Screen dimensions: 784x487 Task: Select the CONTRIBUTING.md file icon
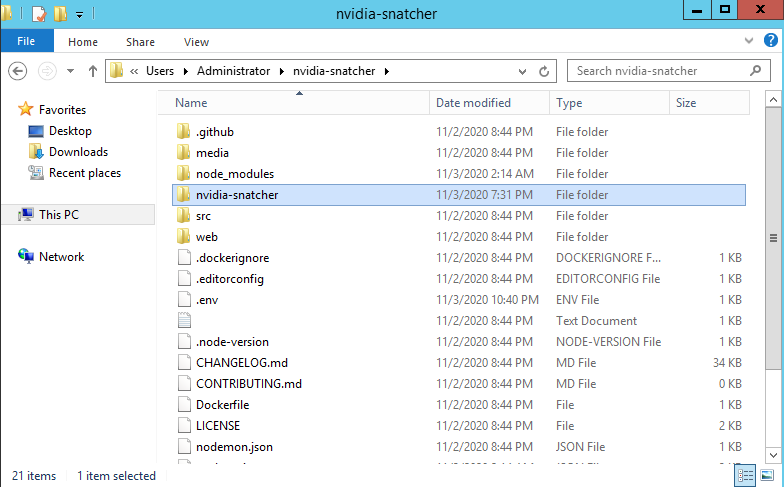coord(184,384)
